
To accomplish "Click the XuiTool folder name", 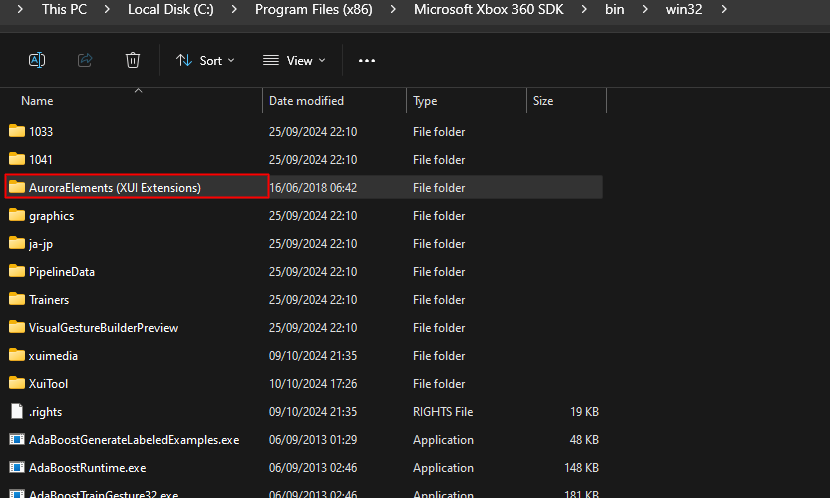I will pyautogui.click(x=48, y=384).
